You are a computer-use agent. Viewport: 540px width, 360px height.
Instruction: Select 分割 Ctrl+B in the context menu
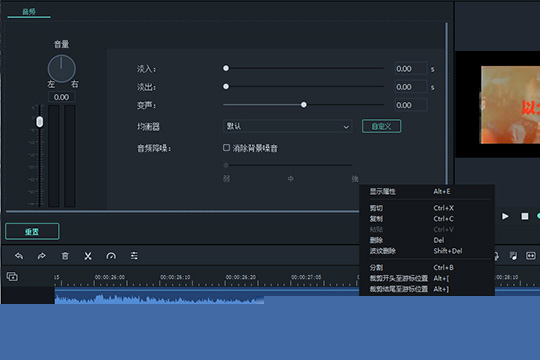point(427,268)
